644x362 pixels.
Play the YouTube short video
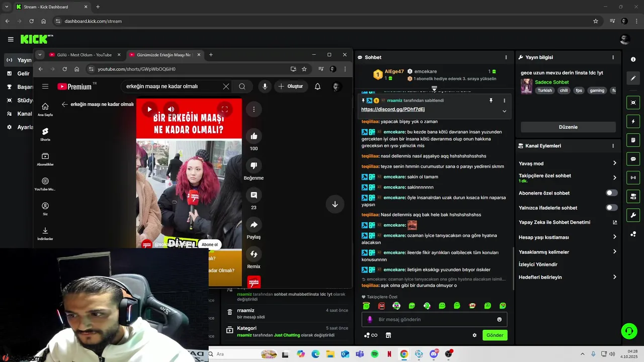pyautogui.click(x=149, y=109)
